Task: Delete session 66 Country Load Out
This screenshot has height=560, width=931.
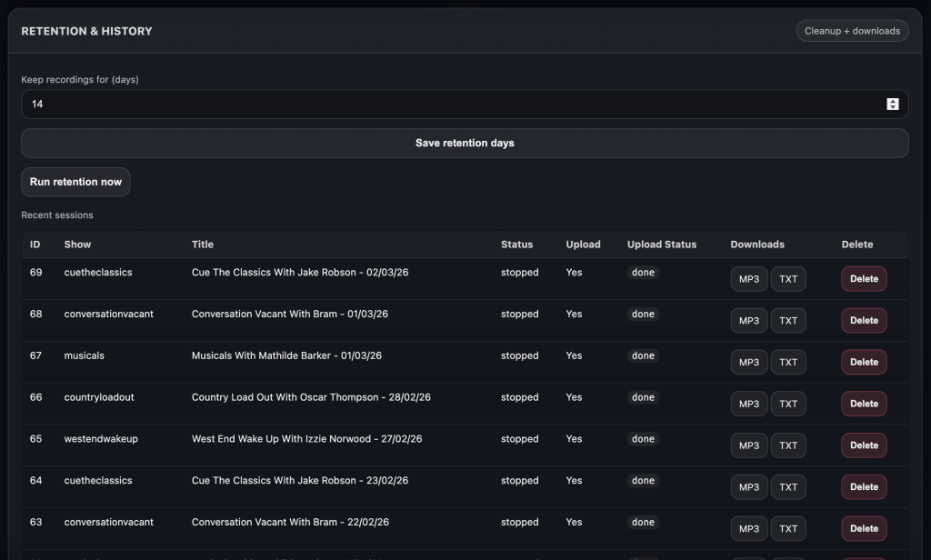Action: (864, 405)
